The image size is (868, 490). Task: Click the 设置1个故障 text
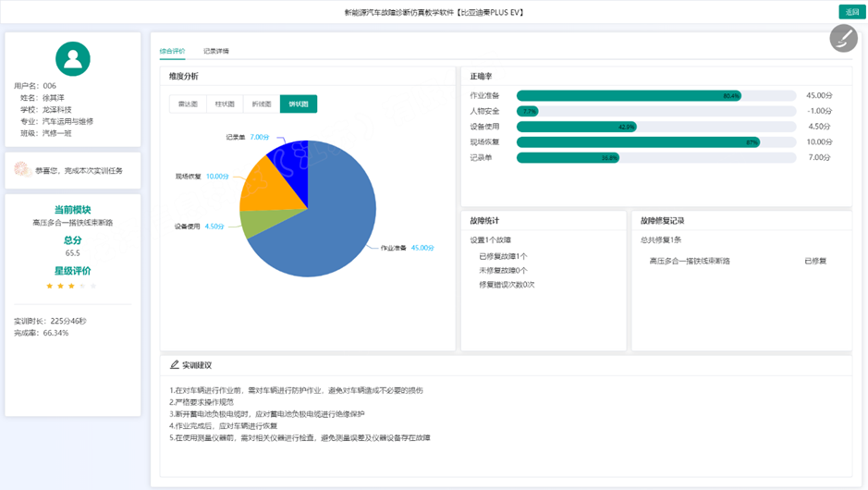pos(491,239)
